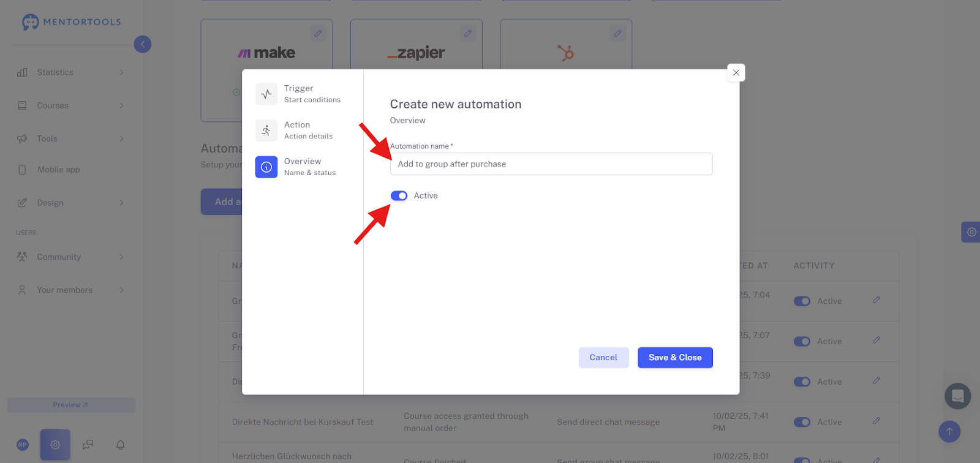Click the Cancel button
Viewport: 980px width, 463px height.
click(x=603, y=358)
